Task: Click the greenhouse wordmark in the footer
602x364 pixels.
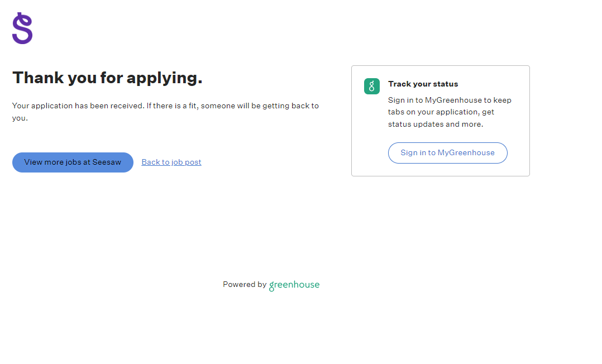Action: click(x=294, y=285)
